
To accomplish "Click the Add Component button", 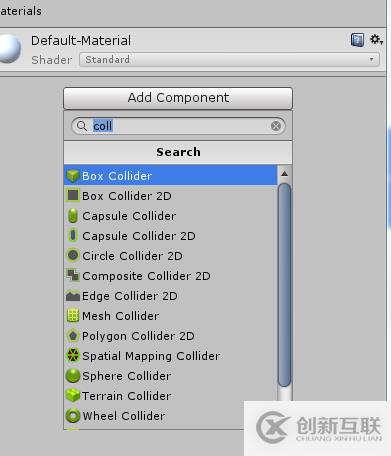I will pyautogui.click(x=178, y=98).
